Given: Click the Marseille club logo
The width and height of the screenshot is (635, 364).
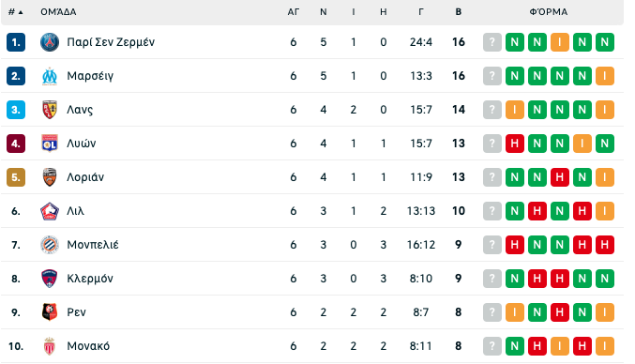Looking at the screenshot, I should coord(50,76).
